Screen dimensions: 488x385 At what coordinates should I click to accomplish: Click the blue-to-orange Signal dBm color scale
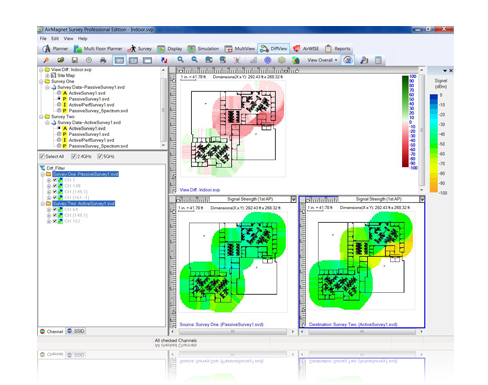(434, 143)
